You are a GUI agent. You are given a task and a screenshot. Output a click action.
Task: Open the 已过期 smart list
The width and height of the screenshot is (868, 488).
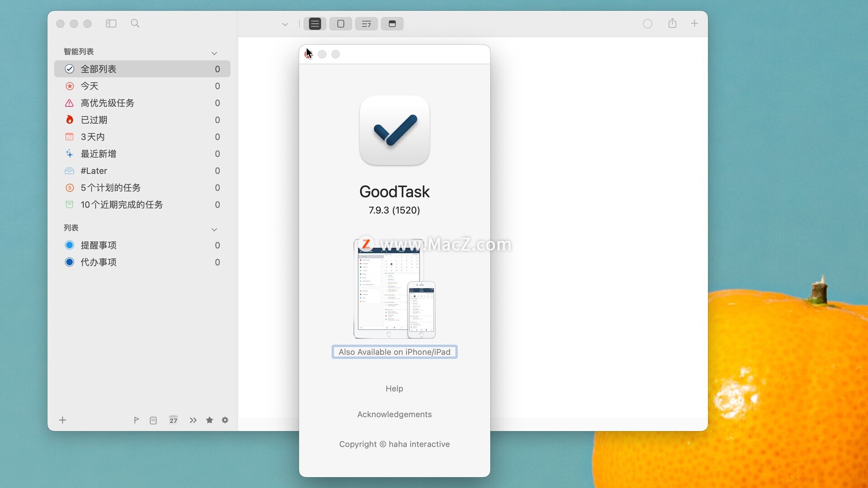(142, 120)
